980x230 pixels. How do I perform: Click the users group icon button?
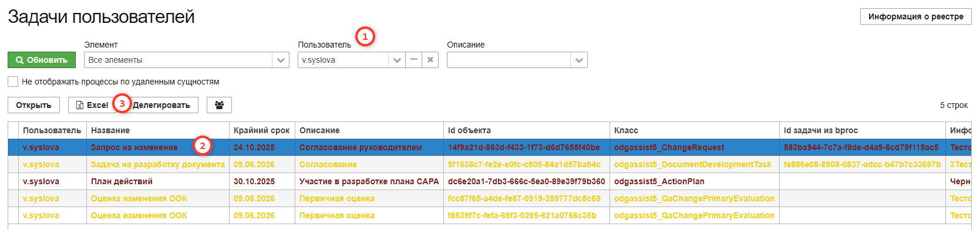[219, 105]
